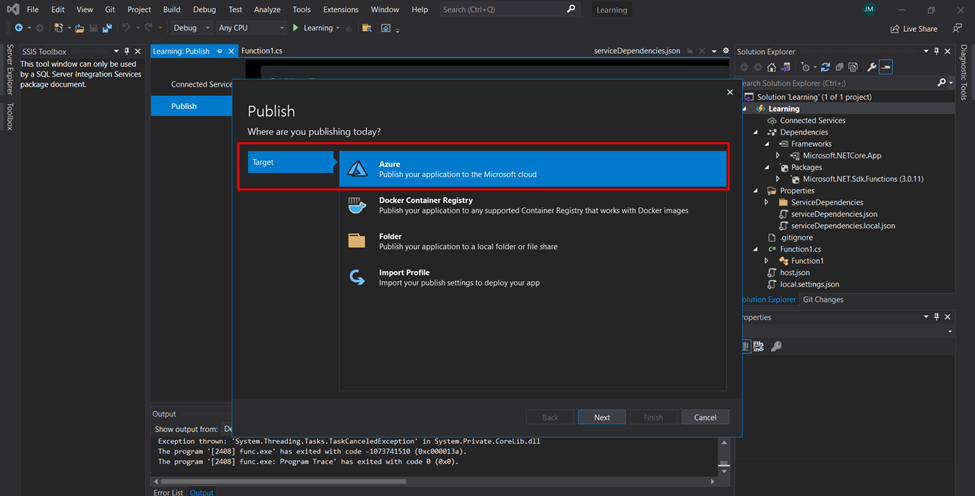The width and height of the screenshot is (975, 496).
Task: Pin the SSIS Toolbox panel
Action: (x=127, y=52)
